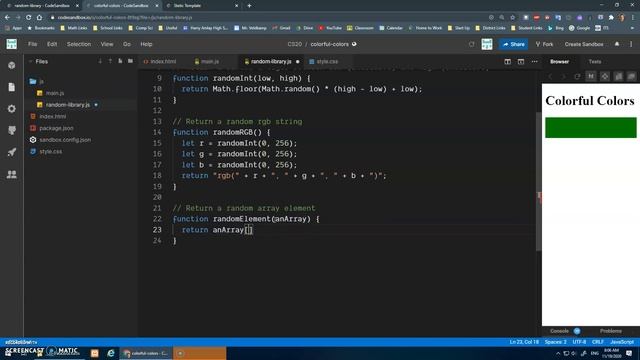Click the UTF-8 encoding status item
Screen dimensions: 640x360
(x=579, y=342)
